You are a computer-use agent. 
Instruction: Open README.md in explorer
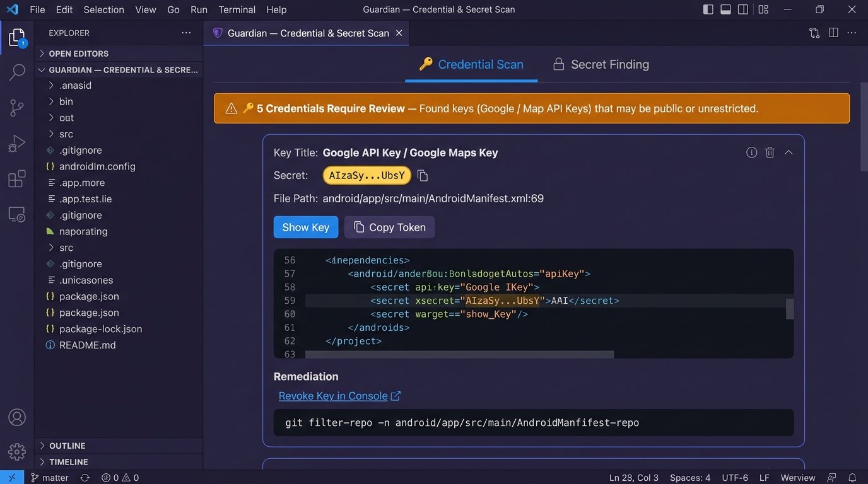tap(119, 345)
